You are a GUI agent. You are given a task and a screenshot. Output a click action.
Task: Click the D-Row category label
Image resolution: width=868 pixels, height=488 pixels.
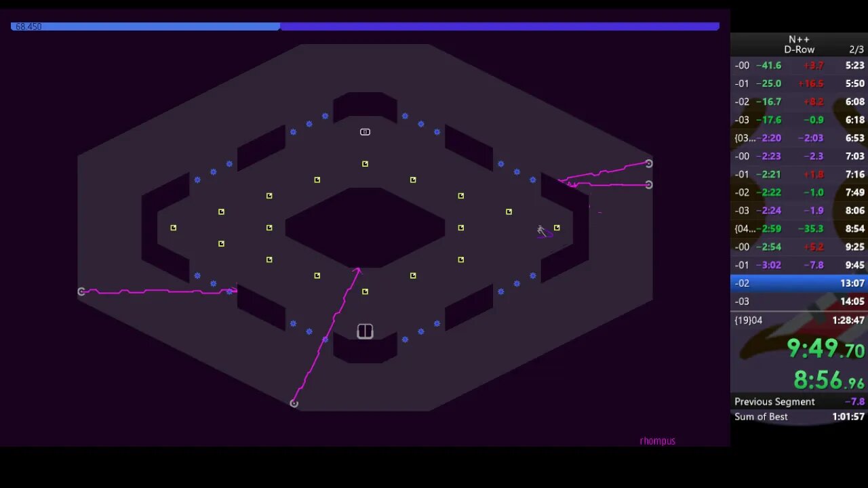point(800,49)
